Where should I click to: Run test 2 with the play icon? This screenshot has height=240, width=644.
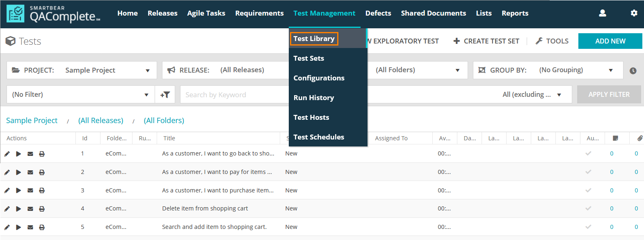click(x=18, y=172)
